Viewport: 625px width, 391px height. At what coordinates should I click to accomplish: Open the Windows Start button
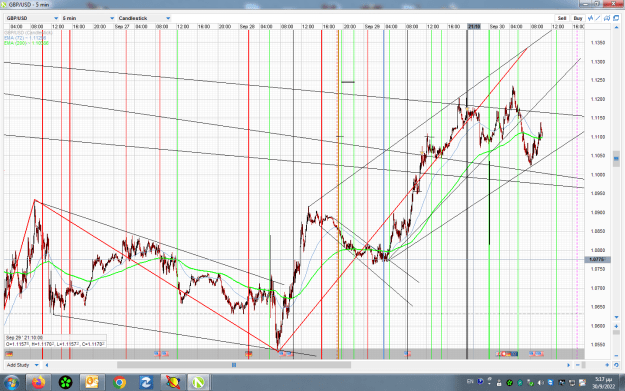coord(11,383)
